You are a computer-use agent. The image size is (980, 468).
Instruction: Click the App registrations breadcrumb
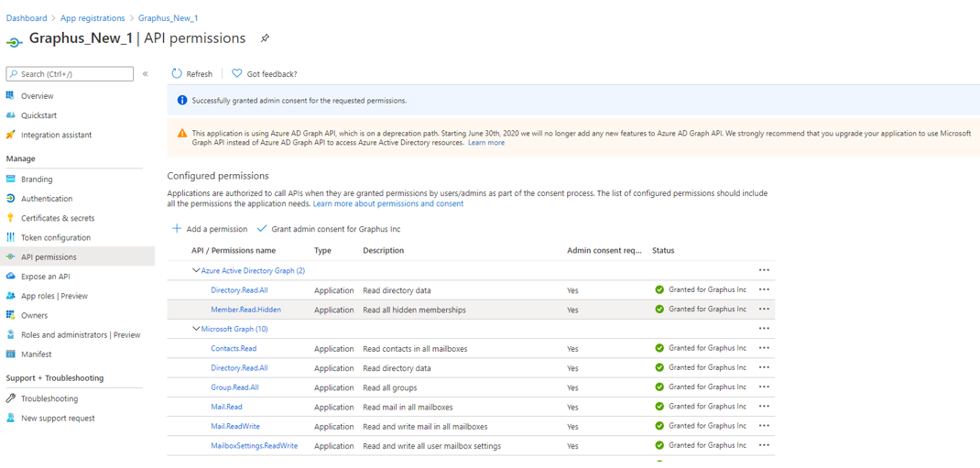[93, 18]
